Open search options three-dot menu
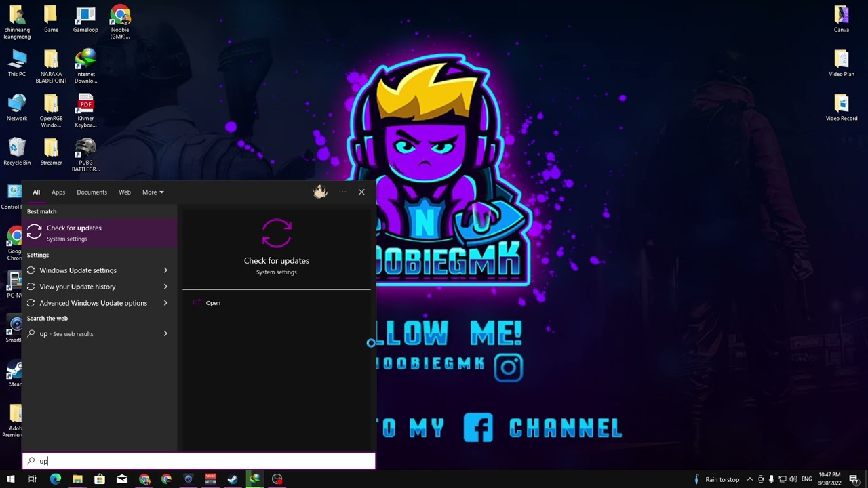 tap(342, 192)
